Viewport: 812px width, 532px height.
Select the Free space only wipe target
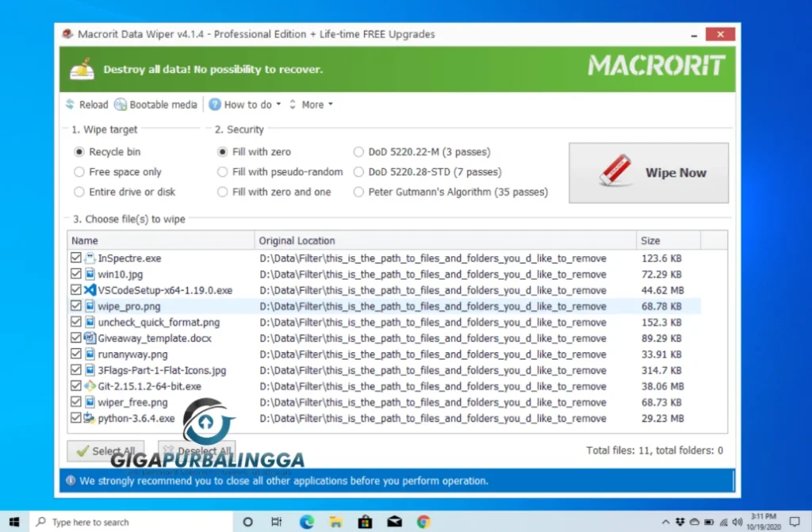pyautogui.click(x=80, y=171)
